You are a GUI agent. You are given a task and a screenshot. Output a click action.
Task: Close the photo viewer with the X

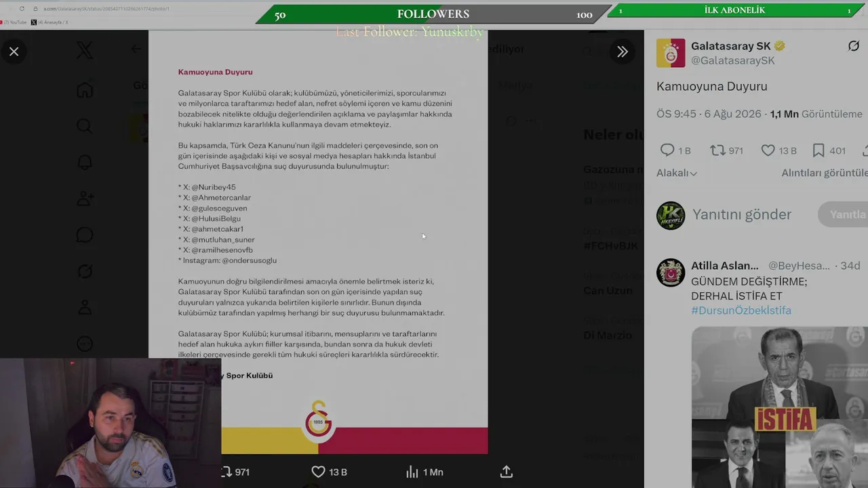point(14,52)
